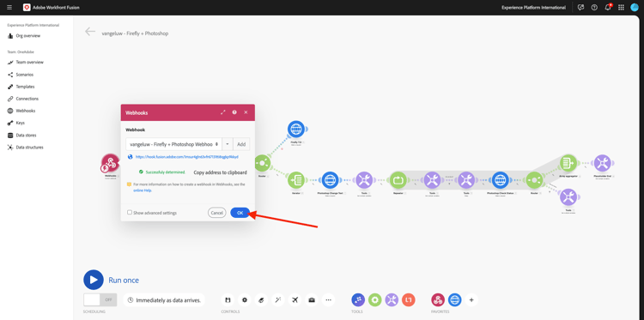Select Scenarios in the sidebar

[x=25, y=75]
